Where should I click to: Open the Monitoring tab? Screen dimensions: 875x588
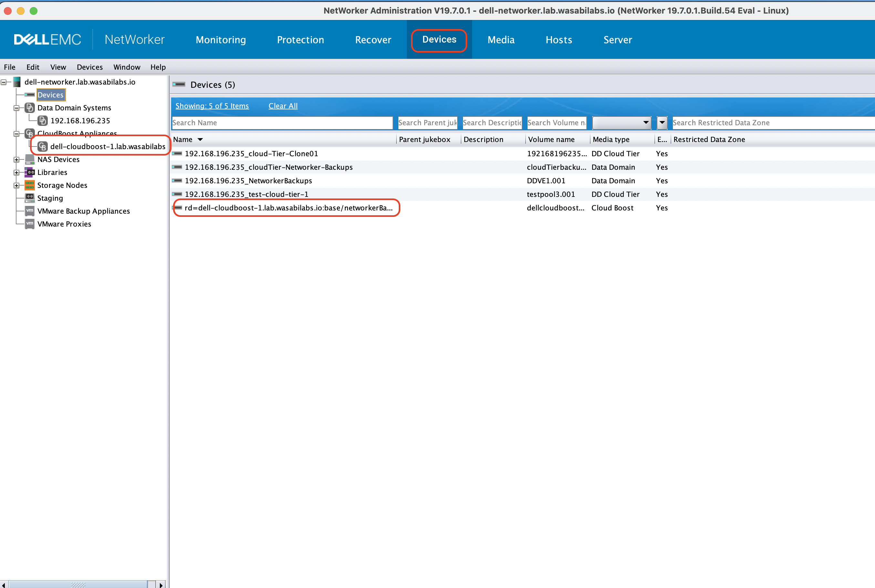point(221,39)
